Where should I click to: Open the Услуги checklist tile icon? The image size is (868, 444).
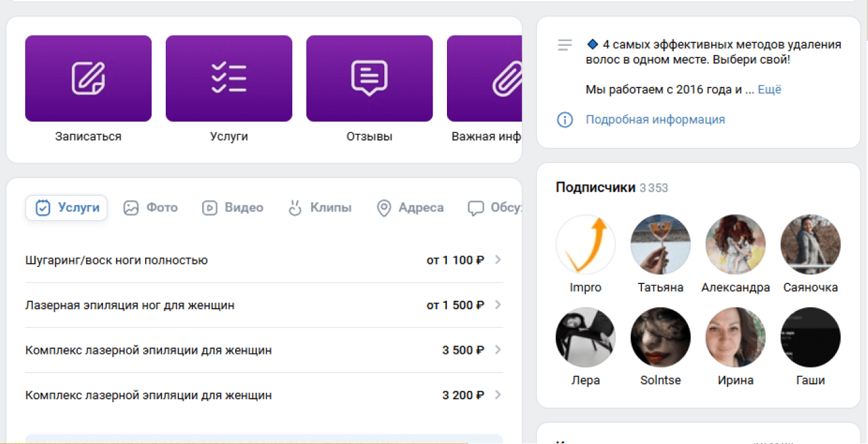(229, 78)
